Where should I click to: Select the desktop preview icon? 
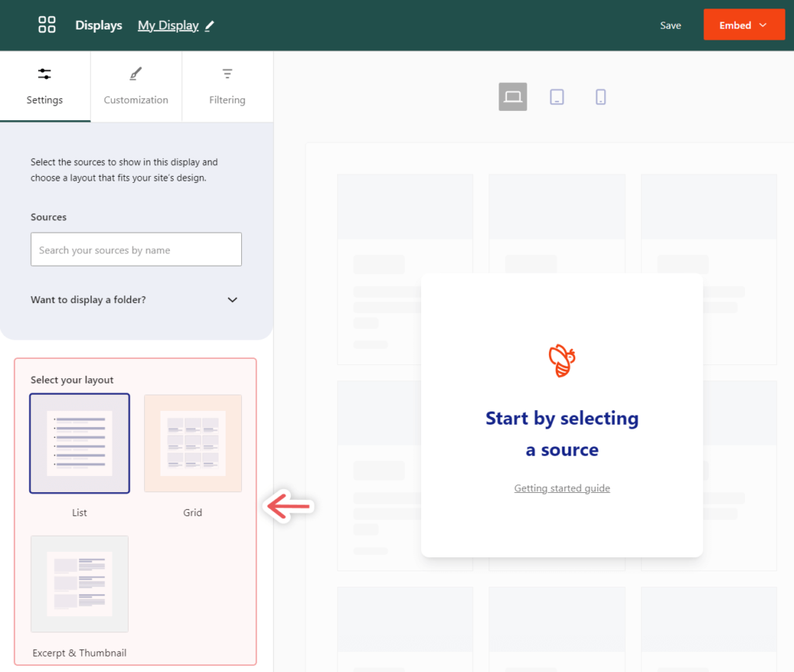(513, 96)
